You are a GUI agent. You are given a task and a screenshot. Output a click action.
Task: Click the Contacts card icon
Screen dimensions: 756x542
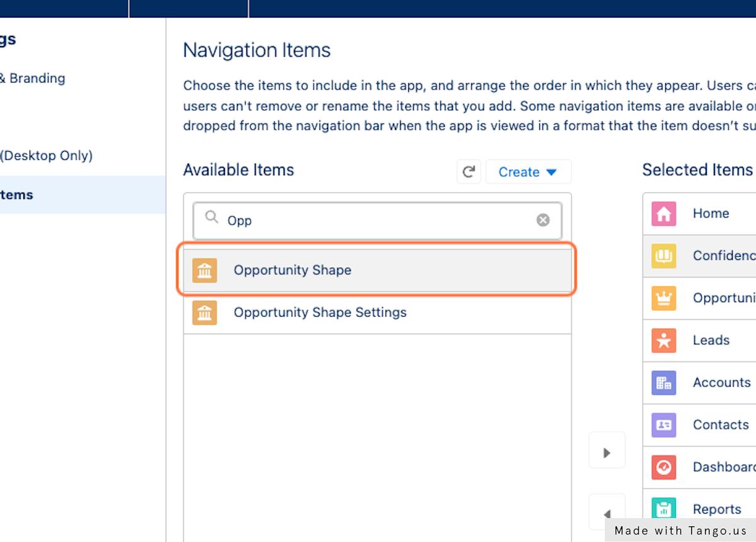(x=664, y=424)
